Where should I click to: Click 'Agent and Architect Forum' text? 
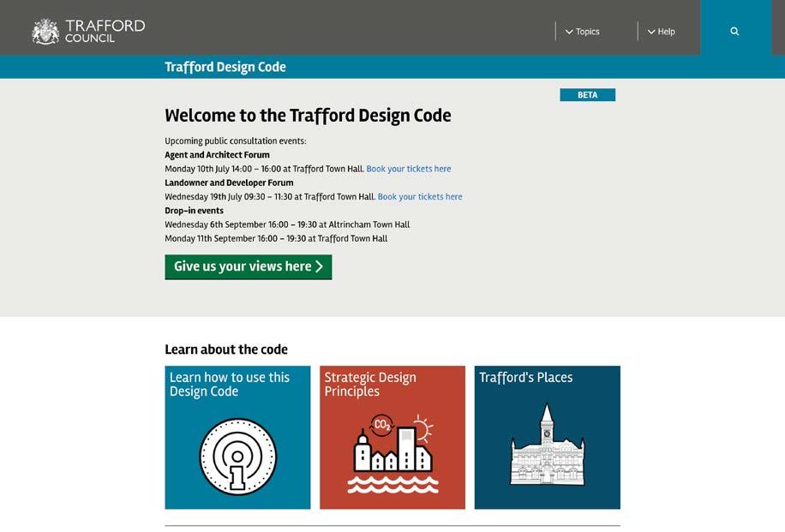pyautogui.click(x=218, y=155)
